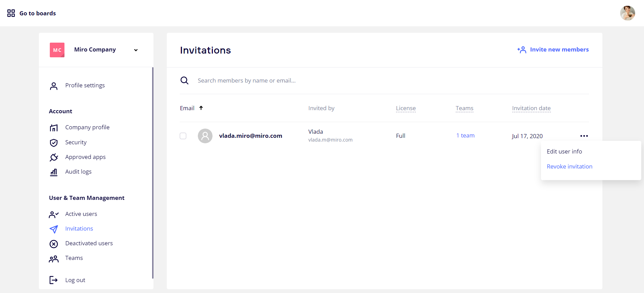Viewport: 644px width, 293px height.
Task: Click the Audit logs chart icon
Action: tap(54, 172)
